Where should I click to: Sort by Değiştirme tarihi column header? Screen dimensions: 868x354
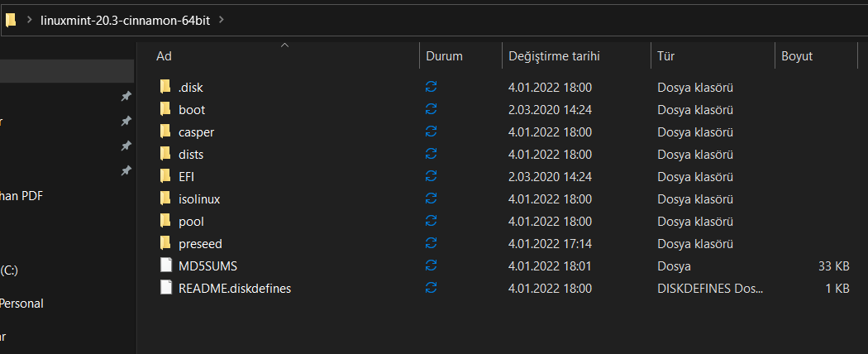pos(553,56)
